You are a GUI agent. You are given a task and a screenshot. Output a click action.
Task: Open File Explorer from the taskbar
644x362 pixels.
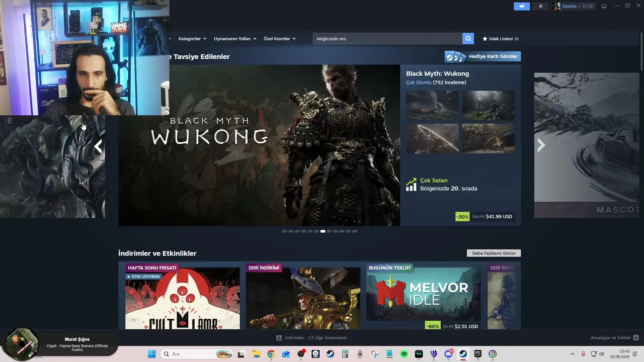point(256,354)
